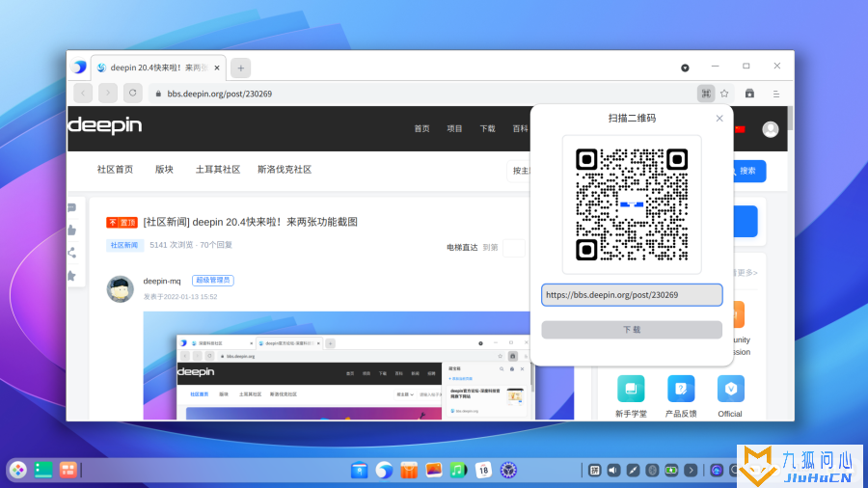
Task: Open the calendar in the dock
Action: [483, 471]
